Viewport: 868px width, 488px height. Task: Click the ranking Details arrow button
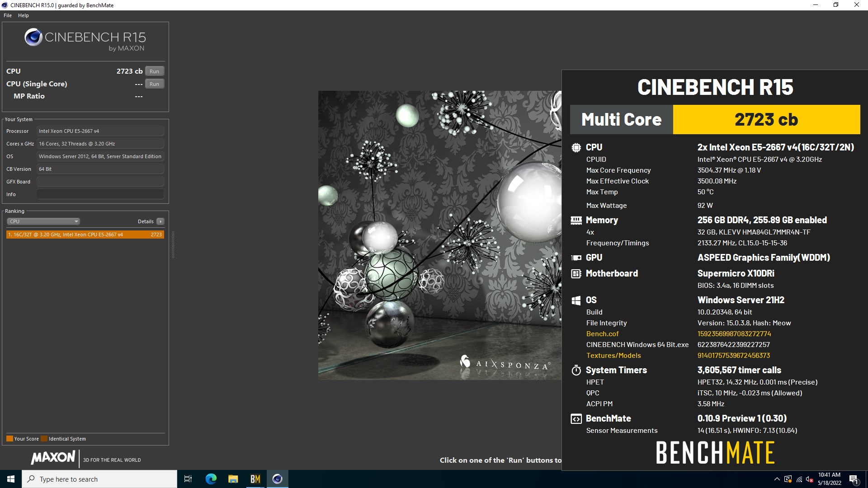point(160,221)
